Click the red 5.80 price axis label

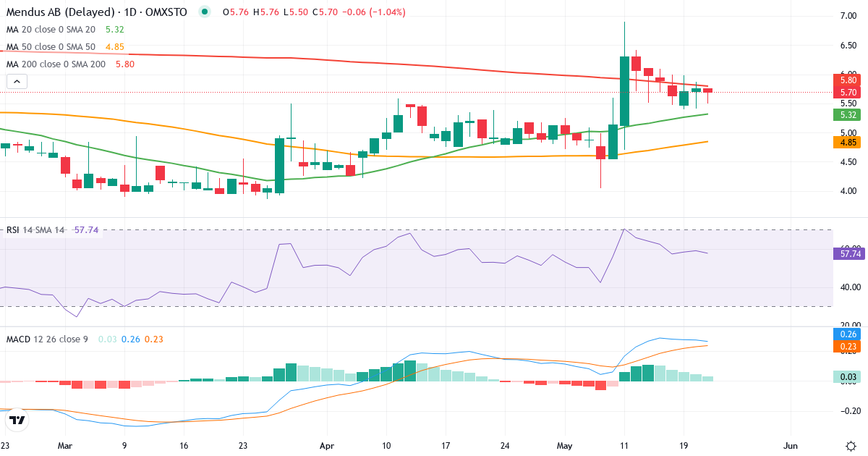[848, 80]
